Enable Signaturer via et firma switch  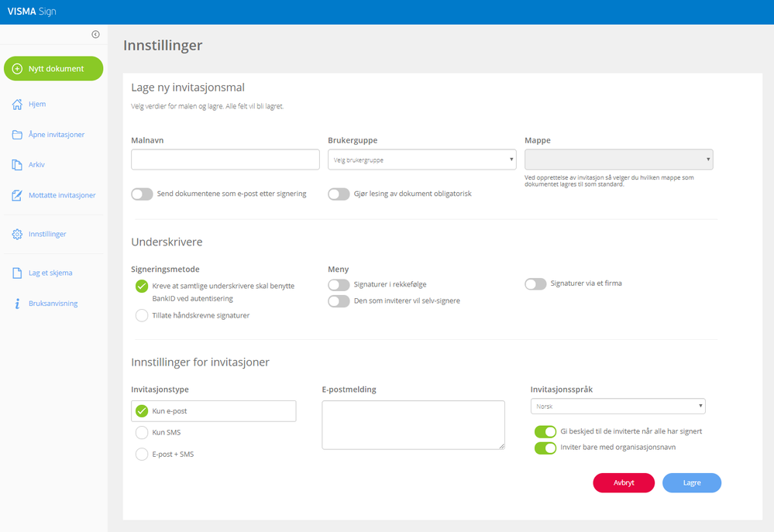coord(535,283)
